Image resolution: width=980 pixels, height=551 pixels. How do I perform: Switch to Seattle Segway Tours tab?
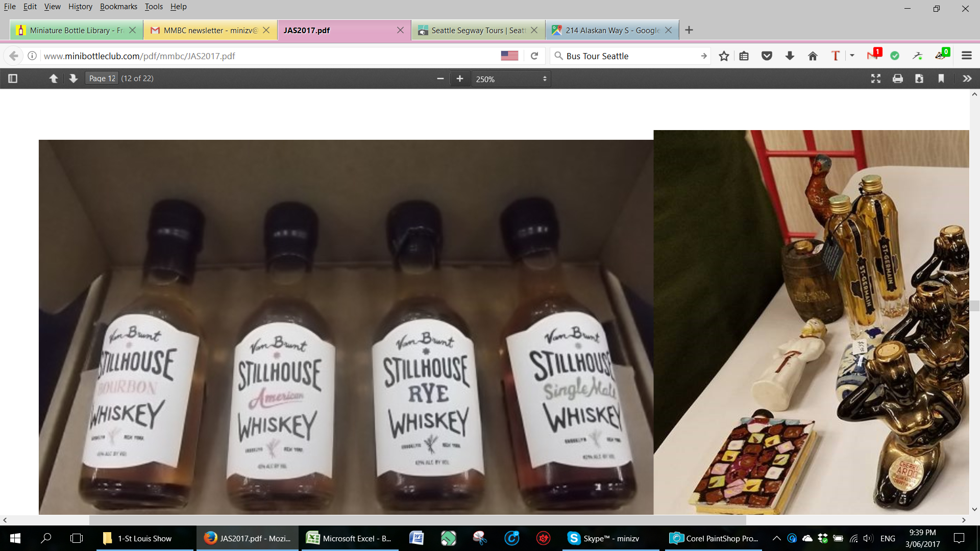(x=478, y=30)
